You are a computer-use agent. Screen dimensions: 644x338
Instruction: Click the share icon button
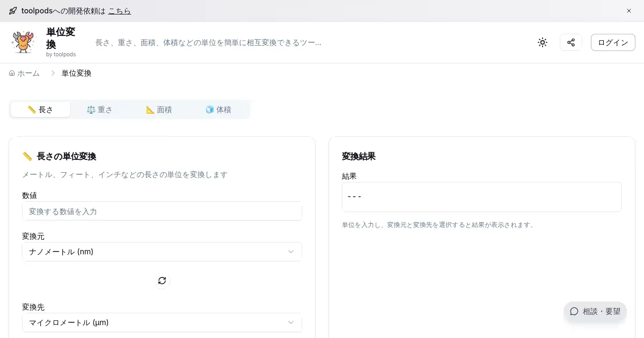click(x=570, y=42)
